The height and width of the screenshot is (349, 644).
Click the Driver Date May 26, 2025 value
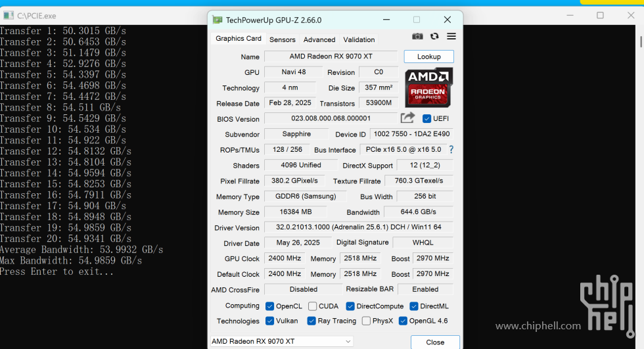click(x=298, y=243)
